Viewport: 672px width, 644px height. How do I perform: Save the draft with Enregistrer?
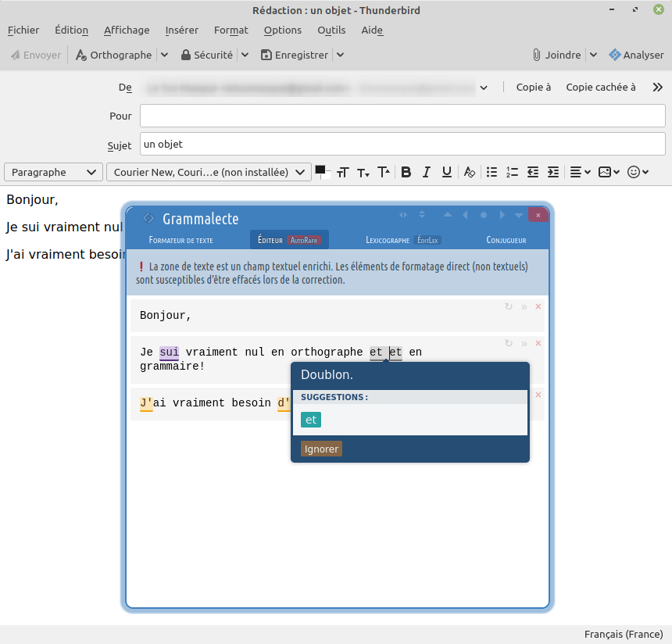tap(295, 55)
